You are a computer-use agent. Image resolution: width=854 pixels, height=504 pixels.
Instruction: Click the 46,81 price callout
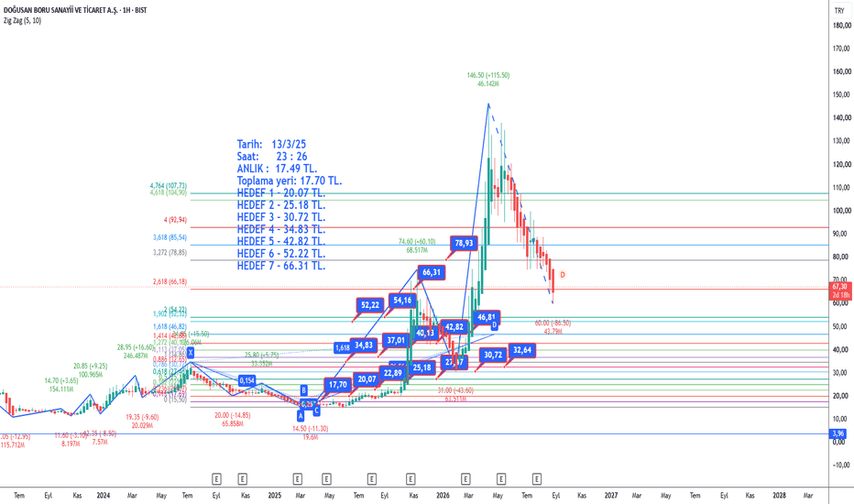point(486,317)
